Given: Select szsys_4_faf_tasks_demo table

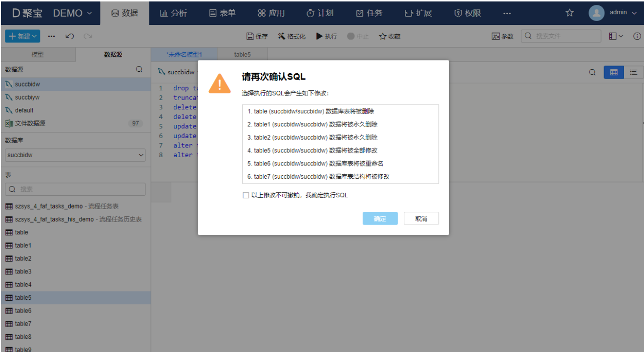Looking at the screenshot, I should click(x=75, y=206).
